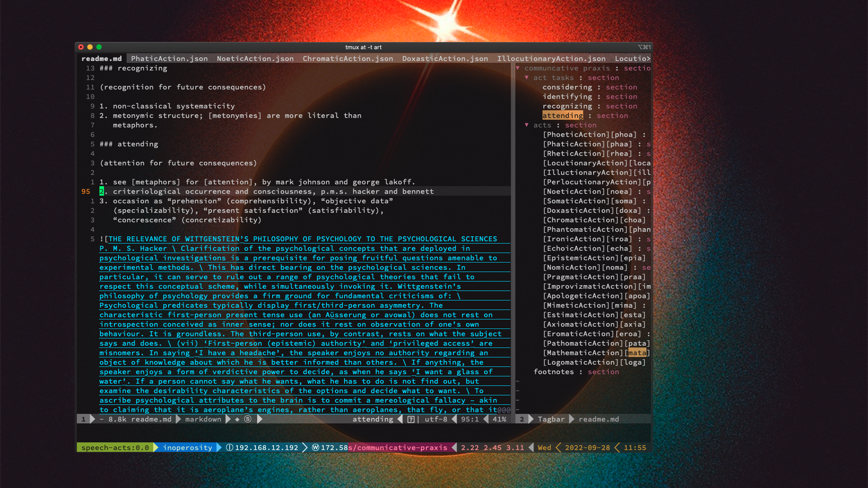Click the circled I icon before 192.168.12.192
The height and width of the screenshot is (488, 868).
pos(230,448)
